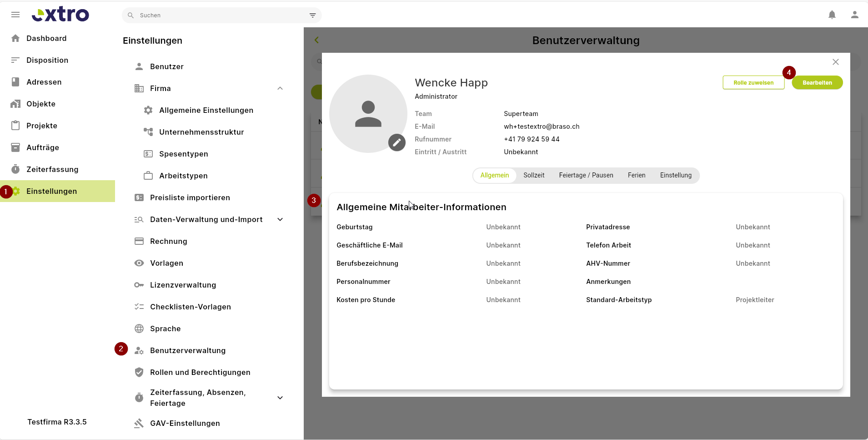Open the notifications bell
The height and width of the screenshot is (440, 868).
[x=832, y=15]
